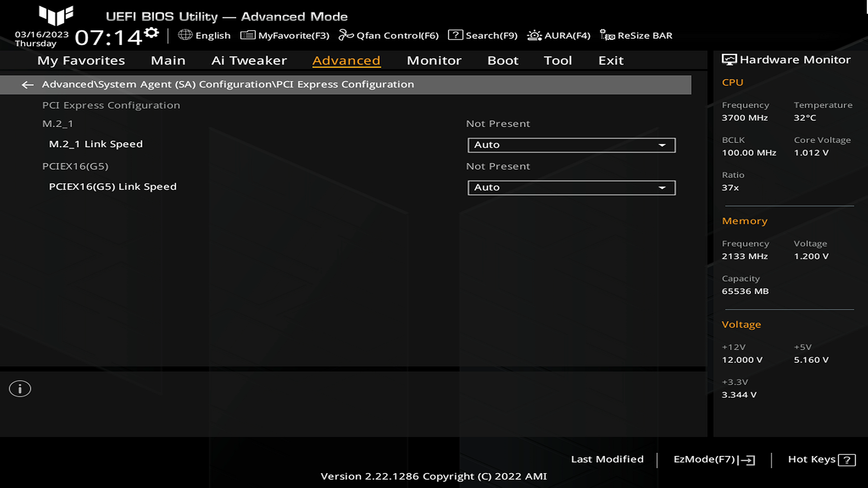Viewport: 868px width, 488px height.
Task: Open AURA(F4) lighting icon
Action: point(534,35)
